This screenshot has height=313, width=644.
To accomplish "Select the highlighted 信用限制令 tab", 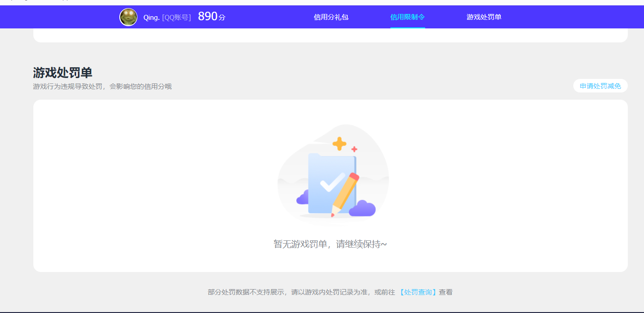I will point(408,17).
